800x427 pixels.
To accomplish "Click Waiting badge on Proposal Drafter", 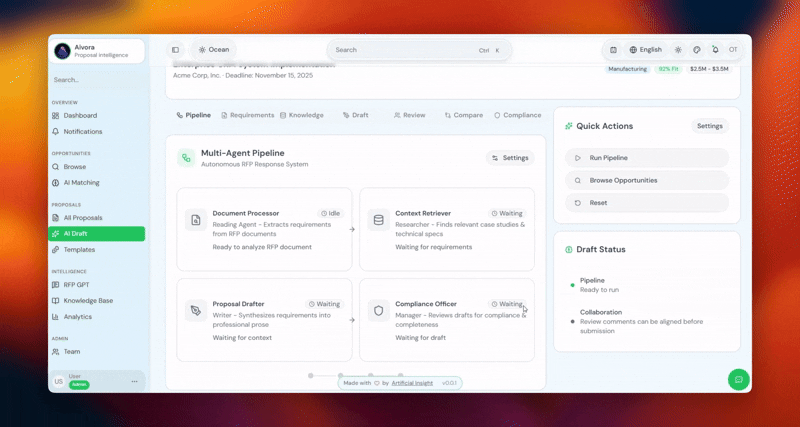I will tap(324, 304).
